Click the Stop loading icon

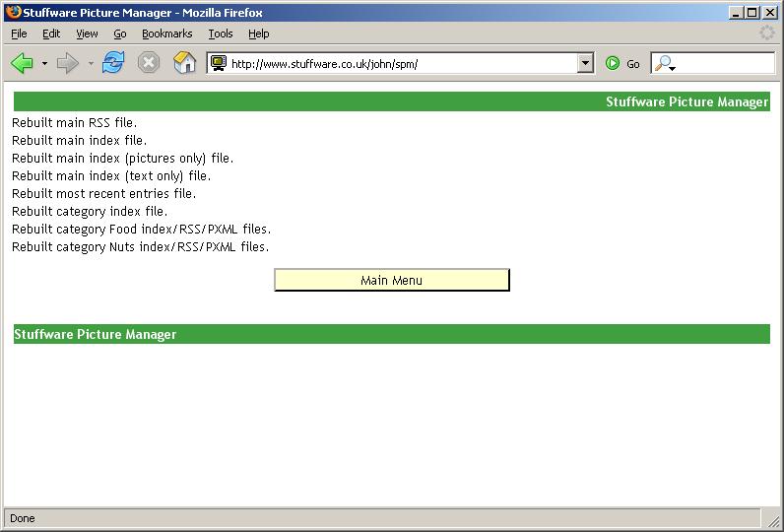[x=149, y=63]
